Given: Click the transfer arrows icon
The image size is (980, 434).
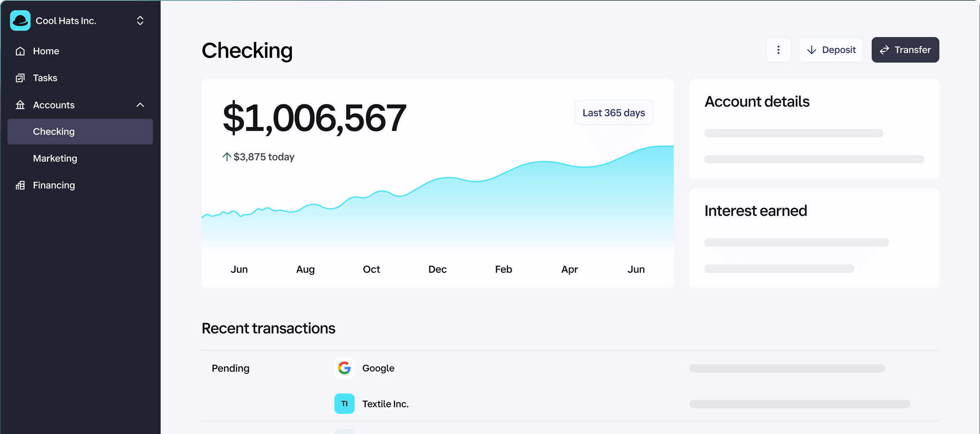Looking at the screenshot, I should coord(885,49).
